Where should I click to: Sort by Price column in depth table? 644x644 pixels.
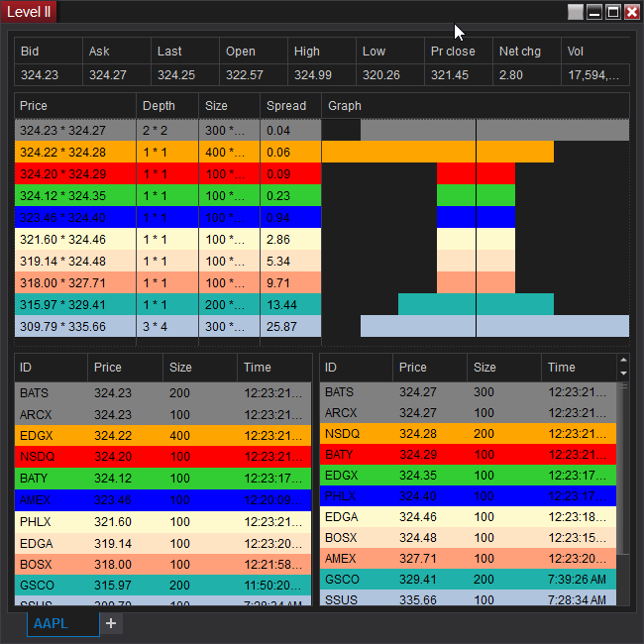(75, 106)
